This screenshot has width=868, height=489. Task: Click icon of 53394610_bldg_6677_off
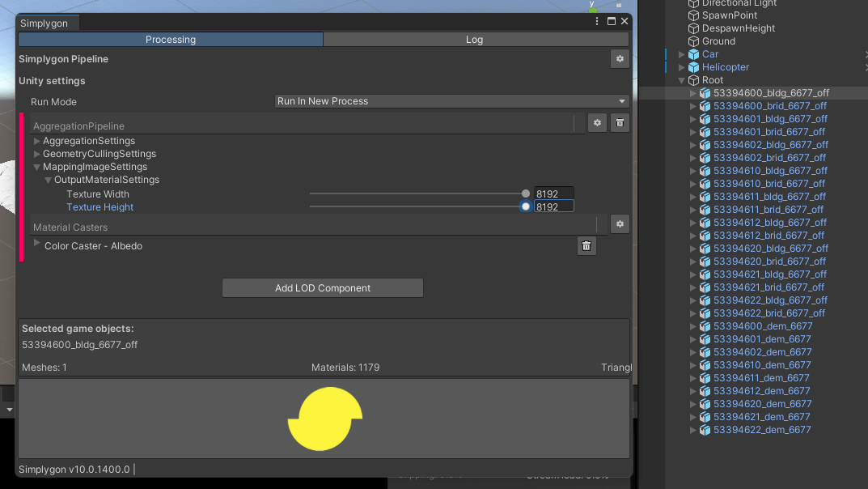pyautogui.click(x=705, y=171)
